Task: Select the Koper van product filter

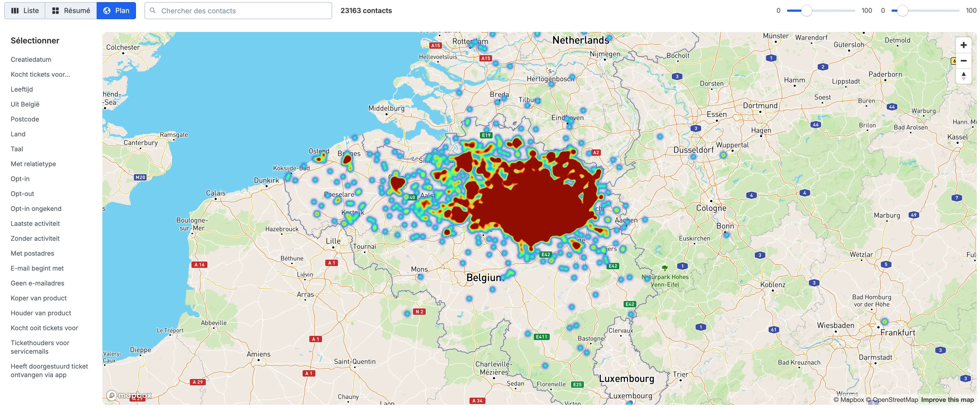Action: click(x=38, y=298)
